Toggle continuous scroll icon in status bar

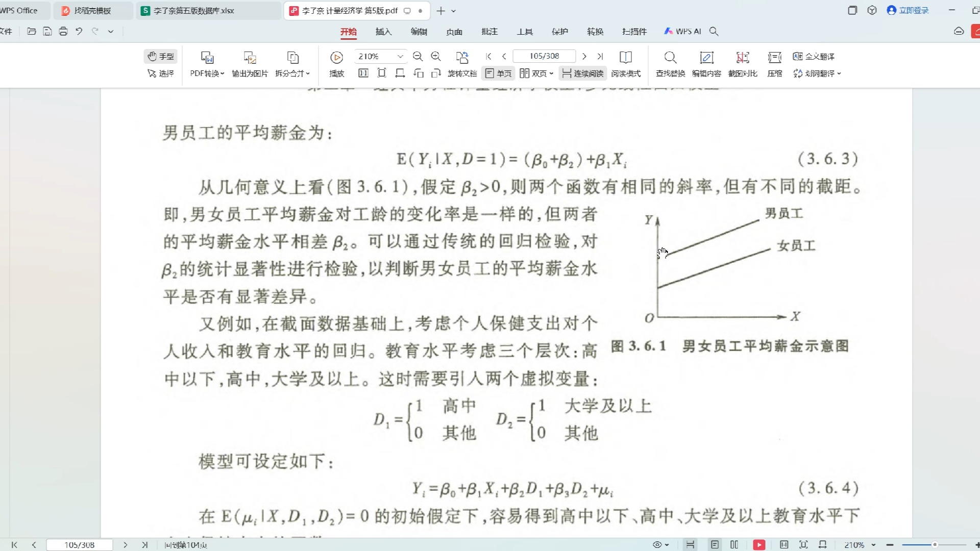pyautogui.click(x=690, y=545)
